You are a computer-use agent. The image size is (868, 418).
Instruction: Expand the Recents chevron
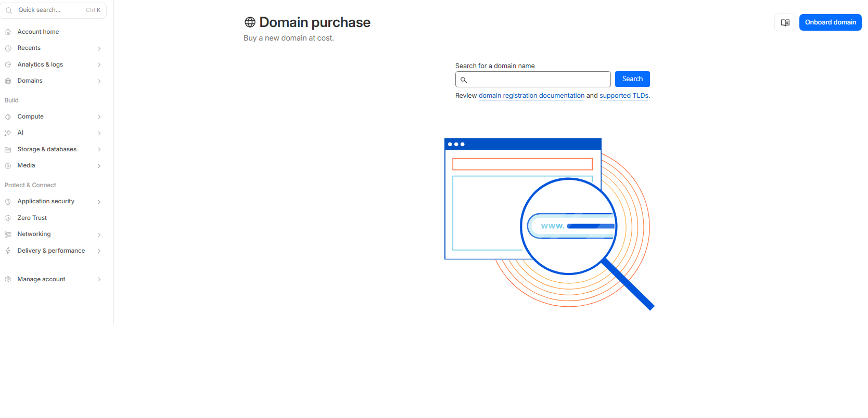pos(99,48)
